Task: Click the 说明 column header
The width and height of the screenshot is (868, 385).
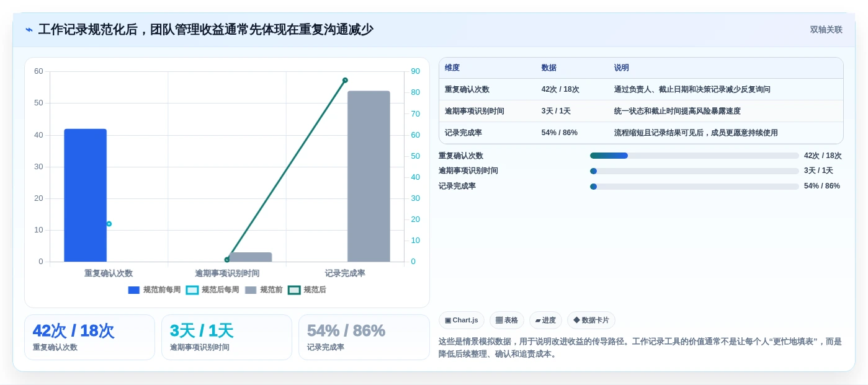Action: (x=622, y=68)
